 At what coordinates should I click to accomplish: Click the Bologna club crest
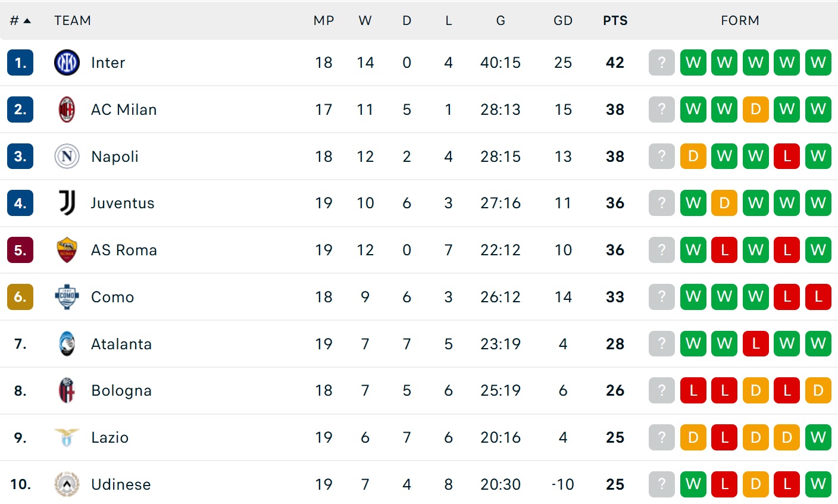pos(67,390)
